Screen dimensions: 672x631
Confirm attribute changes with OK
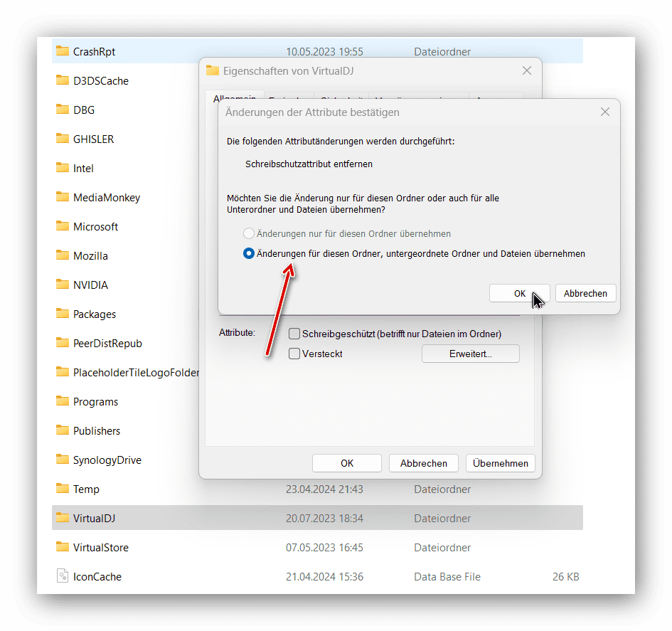519,293
